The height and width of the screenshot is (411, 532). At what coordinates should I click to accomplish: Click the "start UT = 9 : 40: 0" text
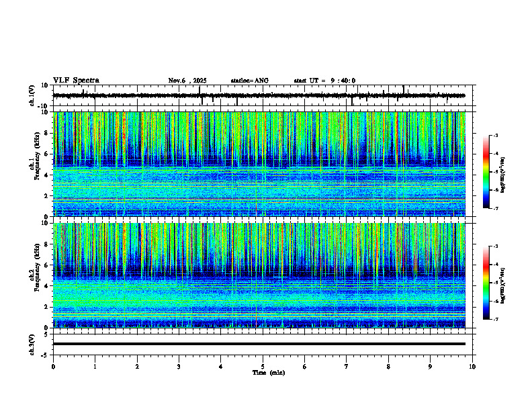coord(324,81)
